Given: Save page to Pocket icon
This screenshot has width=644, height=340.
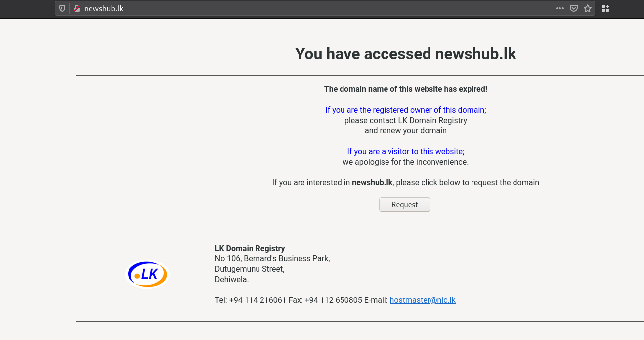Looking at the screenshot, I should [x=574, y=8].
